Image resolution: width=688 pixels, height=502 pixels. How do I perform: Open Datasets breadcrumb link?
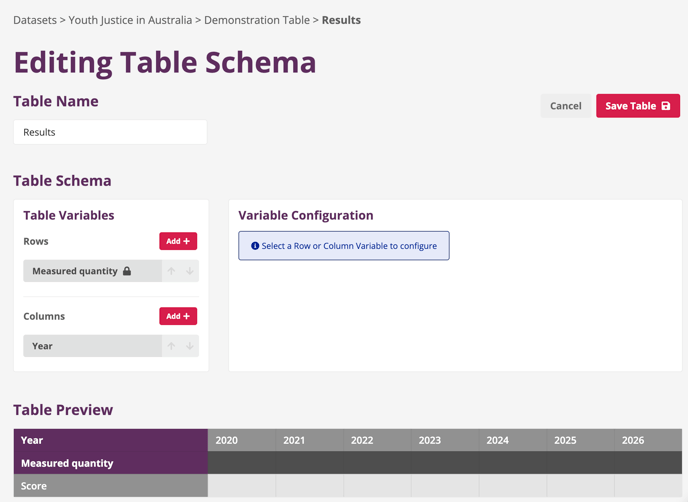(35, 20)
